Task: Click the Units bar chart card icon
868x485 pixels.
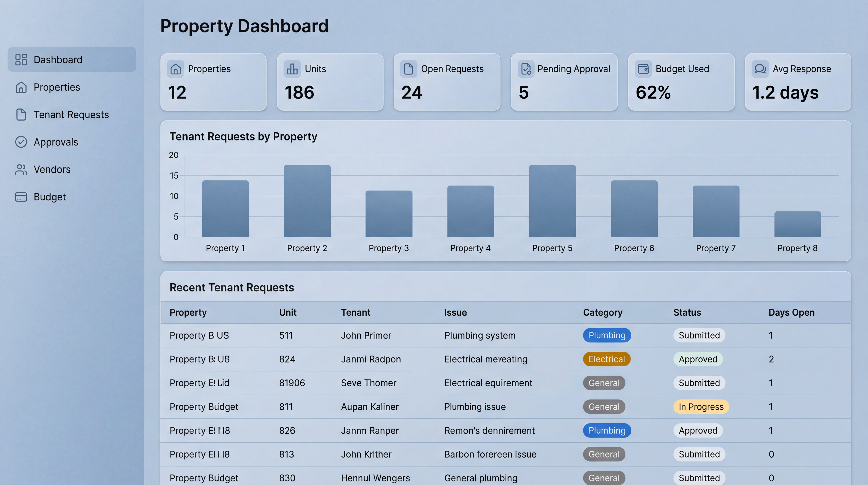Action: pos(292,69)
